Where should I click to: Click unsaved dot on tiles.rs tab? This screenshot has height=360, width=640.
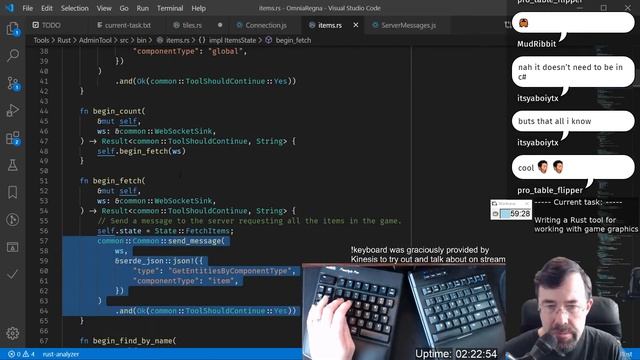click(220, 25)
